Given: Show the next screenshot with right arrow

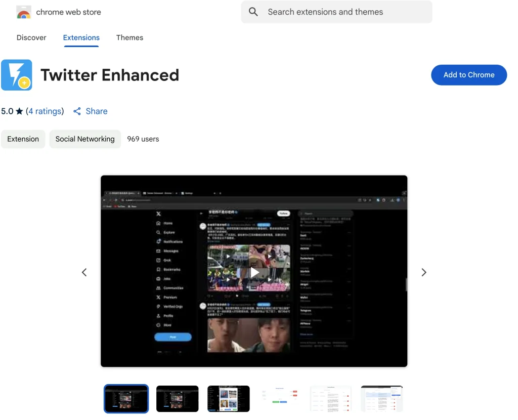Looking at the screenshot, I should point(424,272).
